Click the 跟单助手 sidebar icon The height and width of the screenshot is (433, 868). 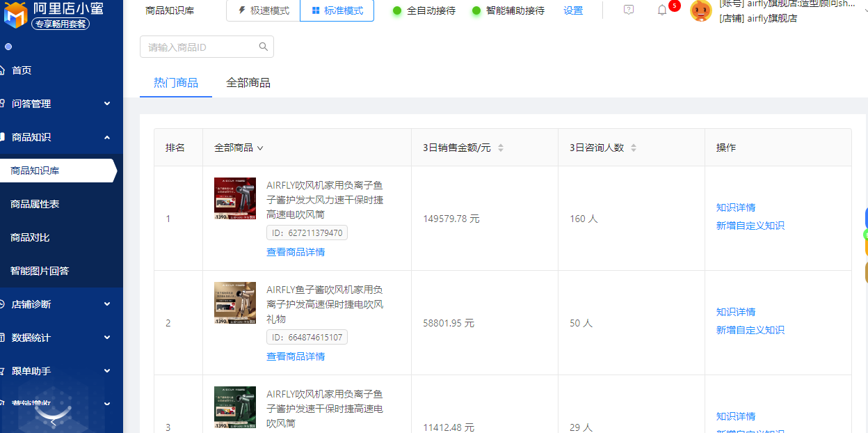(2, 371)
